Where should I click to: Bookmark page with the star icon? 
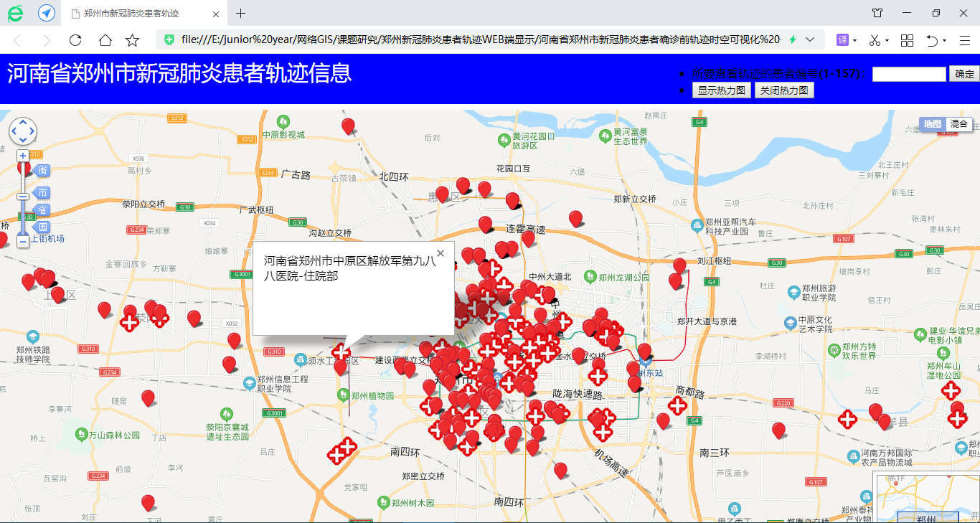point(133,40)
